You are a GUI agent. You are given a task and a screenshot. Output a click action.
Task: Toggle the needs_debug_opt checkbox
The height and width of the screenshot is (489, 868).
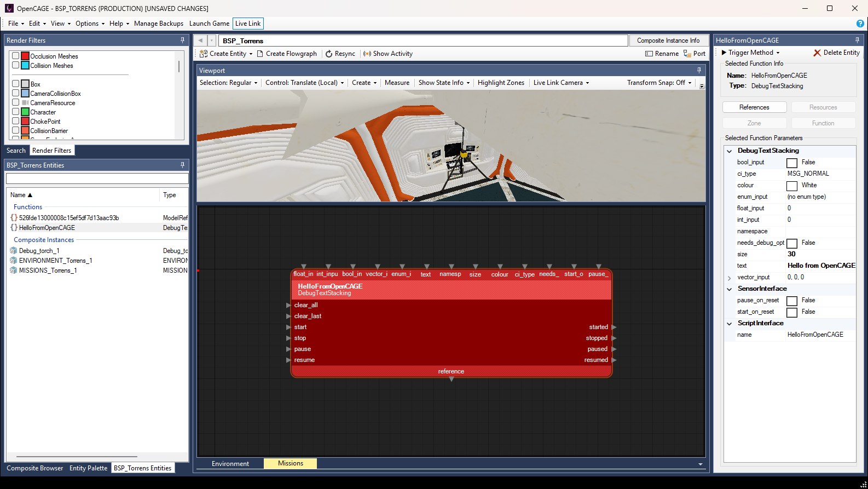point(792,243)
